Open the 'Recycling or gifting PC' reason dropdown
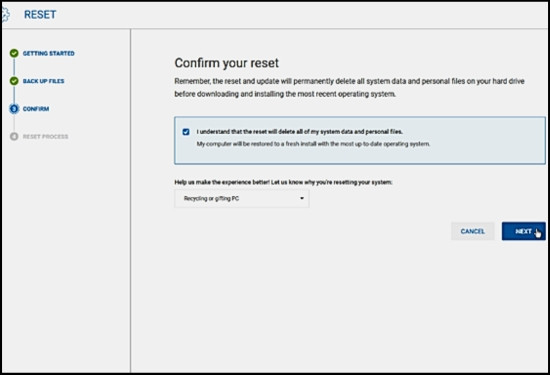 [x=242, y=199]
